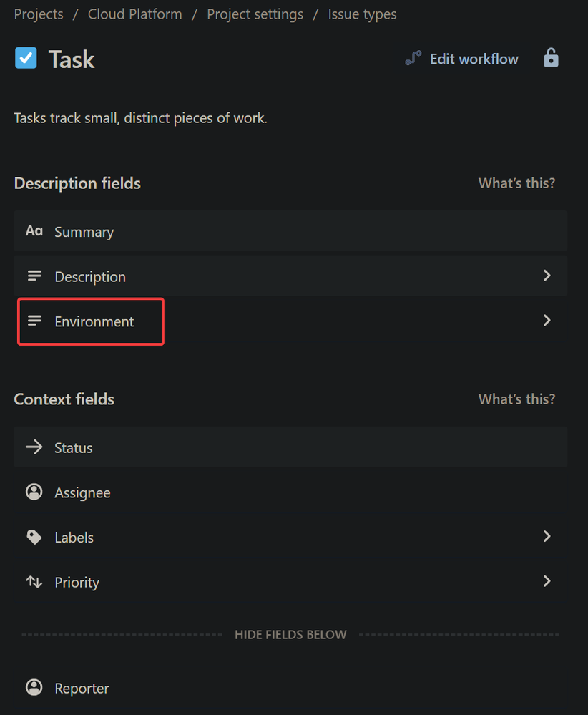The width and height of the screenshot is (588, 715).
Task: Click the text lines icon beside Description
Action: [x=34, y=276]
